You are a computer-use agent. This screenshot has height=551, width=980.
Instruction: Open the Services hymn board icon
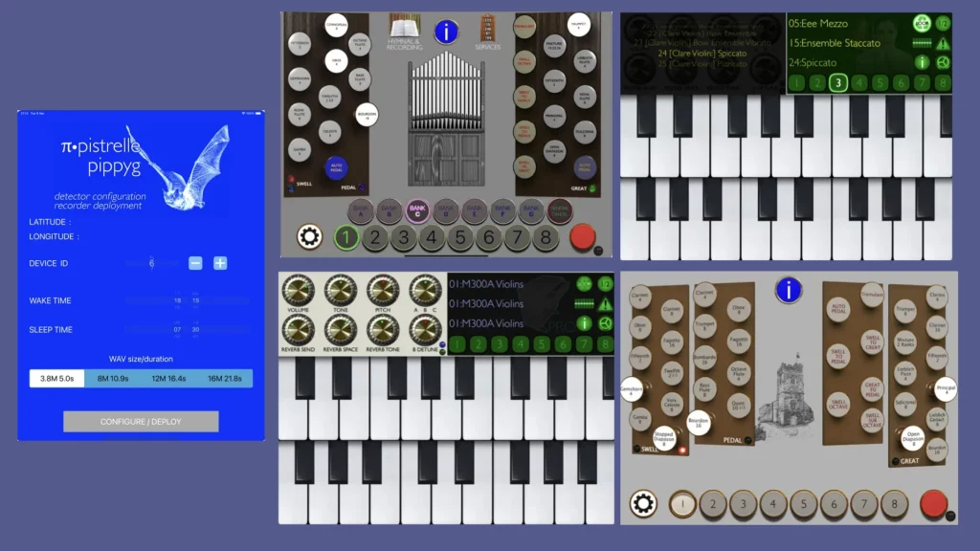pyautogui.click(x=488, y=29)
